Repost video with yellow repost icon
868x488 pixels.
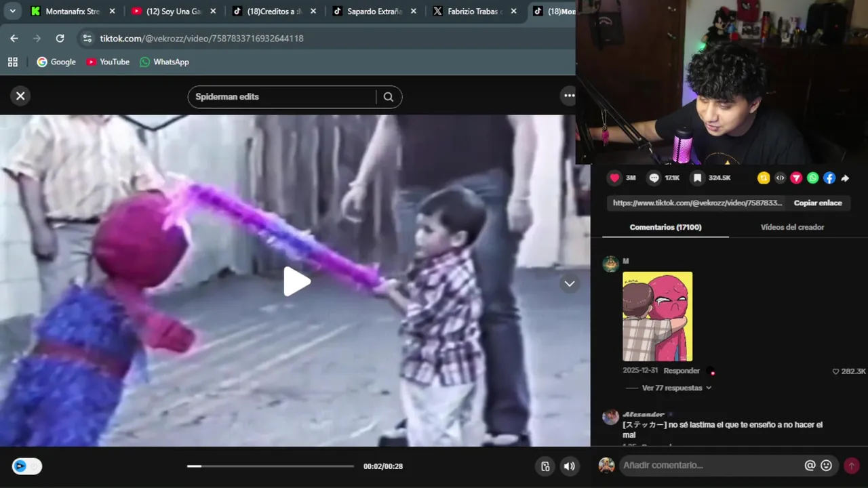(764, 178)
